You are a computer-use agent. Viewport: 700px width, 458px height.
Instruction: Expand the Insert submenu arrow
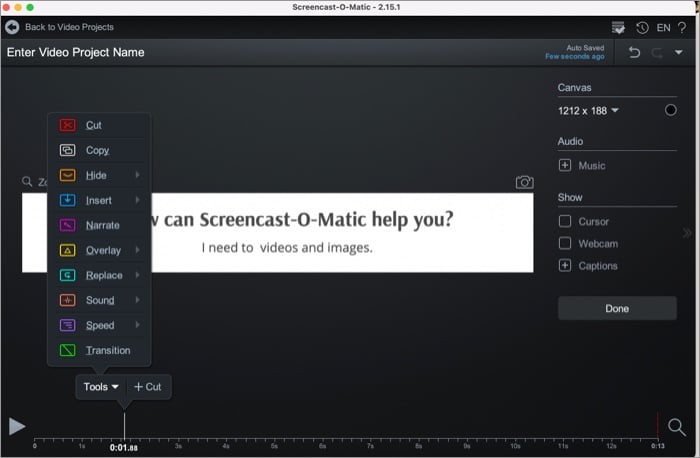point(138,200)
